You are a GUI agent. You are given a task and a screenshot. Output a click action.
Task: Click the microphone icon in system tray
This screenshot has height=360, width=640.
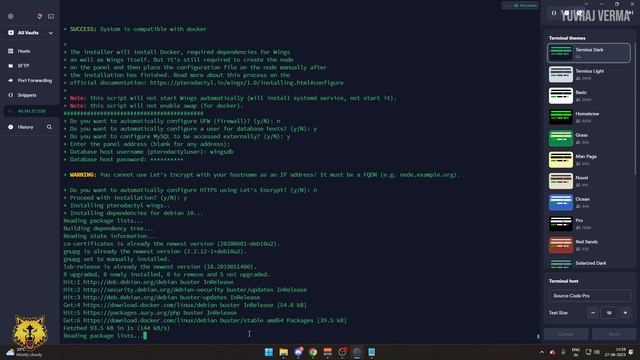[x=563, y=352]
